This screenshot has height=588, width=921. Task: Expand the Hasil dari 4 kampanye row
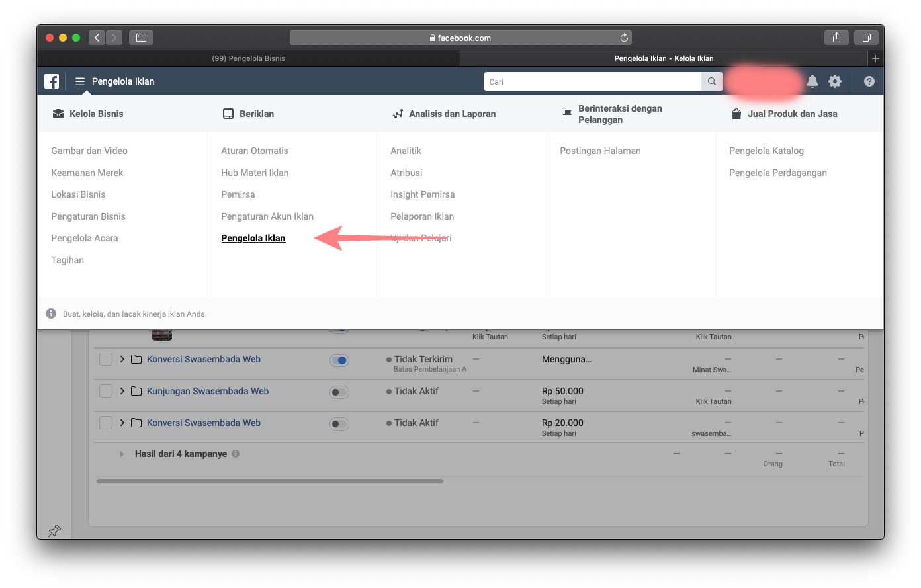coord(122,454)
